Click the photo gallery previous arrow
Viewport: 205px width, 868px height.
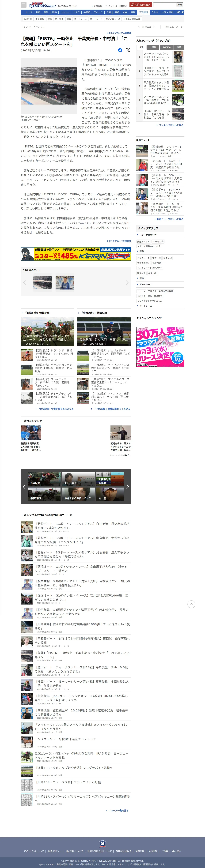(24, 282)
